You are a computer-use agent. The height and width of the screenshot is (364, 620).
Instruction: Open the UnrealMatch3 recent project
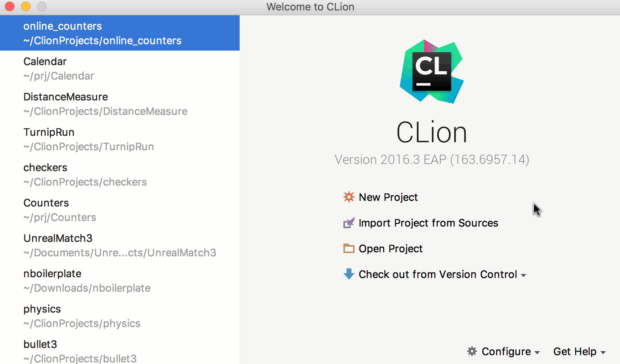coord(120,245)
